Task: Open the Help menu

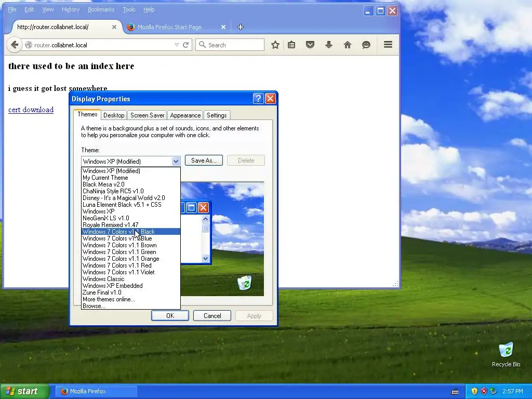Action: 149,9
